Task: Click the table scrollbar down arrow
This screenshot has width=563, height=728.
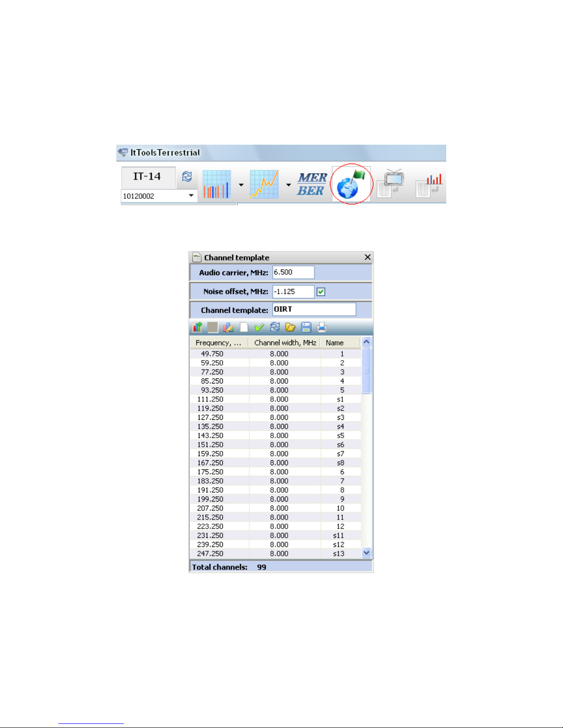Action: click(x=366, y=553)
